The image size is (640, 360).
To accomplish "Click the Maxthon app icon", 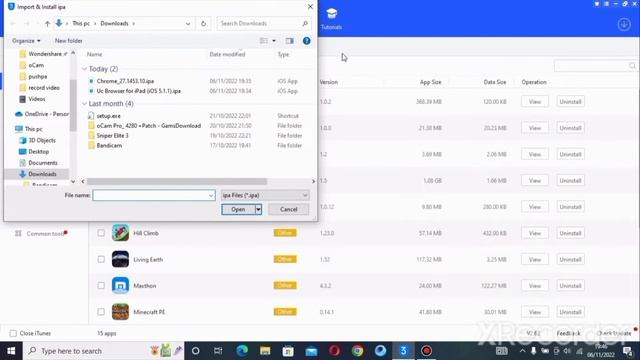I will point(120,286).
